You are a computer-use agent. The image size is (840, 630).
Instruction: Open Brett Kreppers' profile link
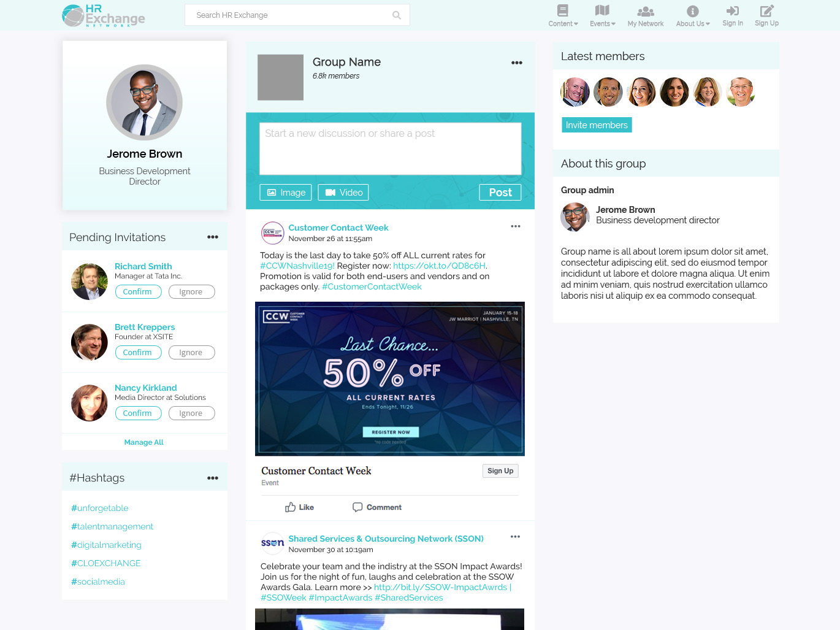145,327
